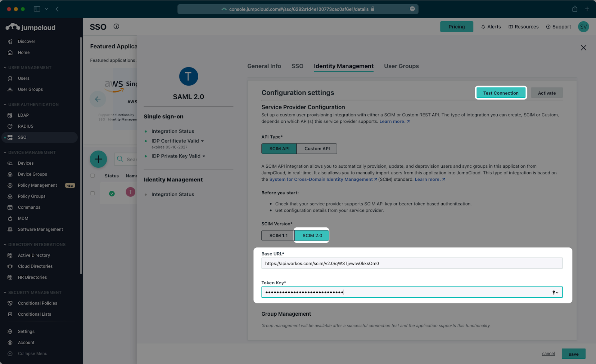Click the SSO info circle icon
The image size is (596, 364).
116,27
